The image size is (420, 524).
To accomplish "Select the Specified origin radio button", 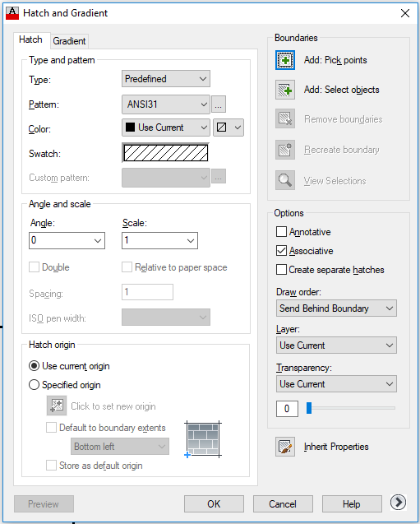I will coord(34,385).
